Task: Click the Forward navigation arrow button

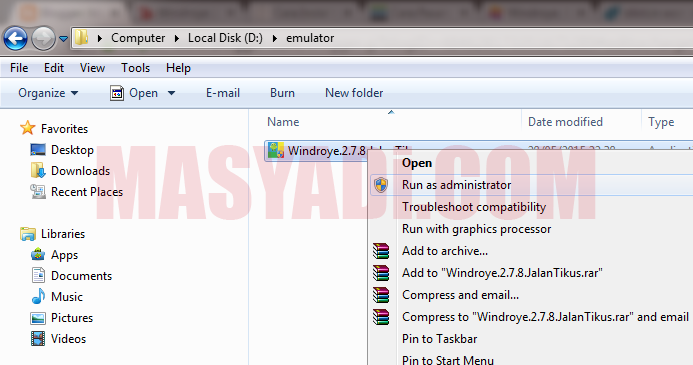Action: tap(43, 38)
